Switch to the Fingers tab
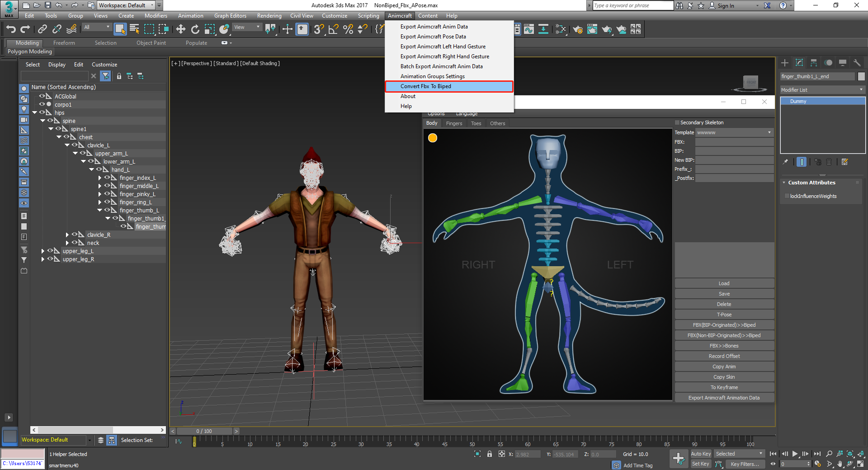Image resolution: width=868 pixels, height=470 pixels. click(454, 123)
